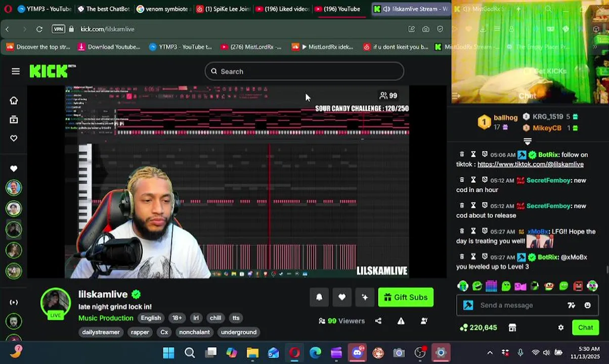Switch to The best ChatBot tab

point(104,9)
